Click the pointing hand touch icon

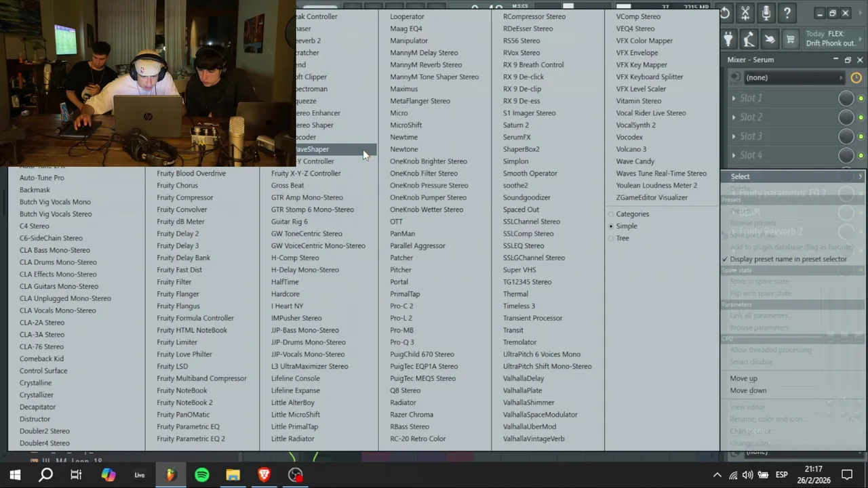[x=770, y=39]
